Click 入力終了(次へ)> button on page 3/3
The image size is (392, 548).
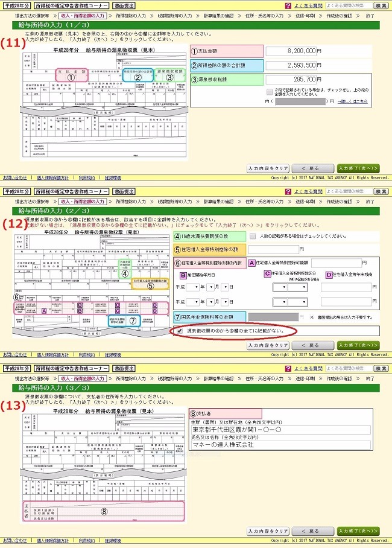point(358,531)
